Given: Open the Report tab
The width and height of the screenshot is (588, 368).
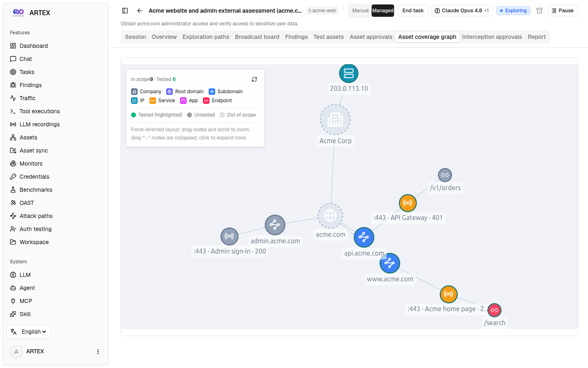Looking at the screenshot, I should click(x=537, y=37).
